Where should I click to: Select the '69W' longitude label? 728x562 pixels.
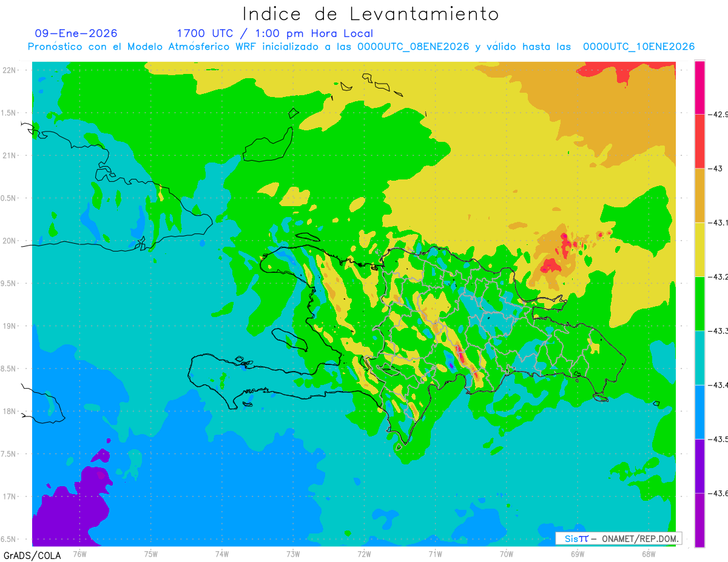pos(578,554)
